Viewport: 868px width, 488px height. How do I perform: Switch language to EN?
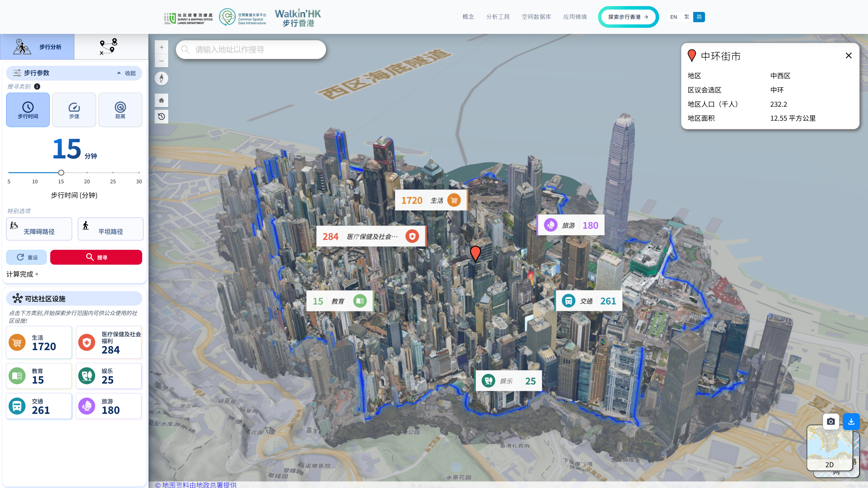click(673, 17)
